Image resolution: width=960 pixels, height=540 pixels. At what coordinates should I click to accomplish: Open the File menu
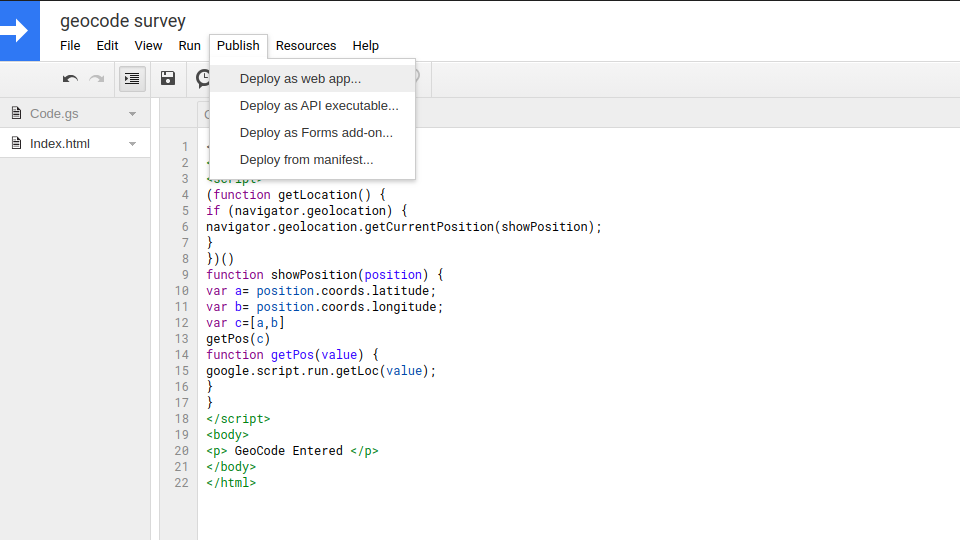click(70, 46)
